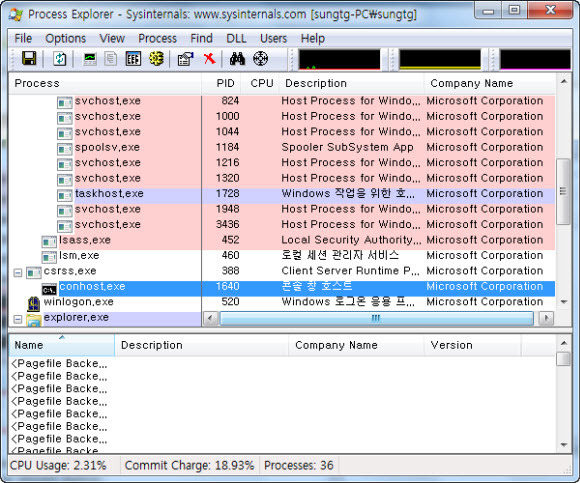Click the winlogon.exe process icon
580x483 pixels.
click(34, 304)
